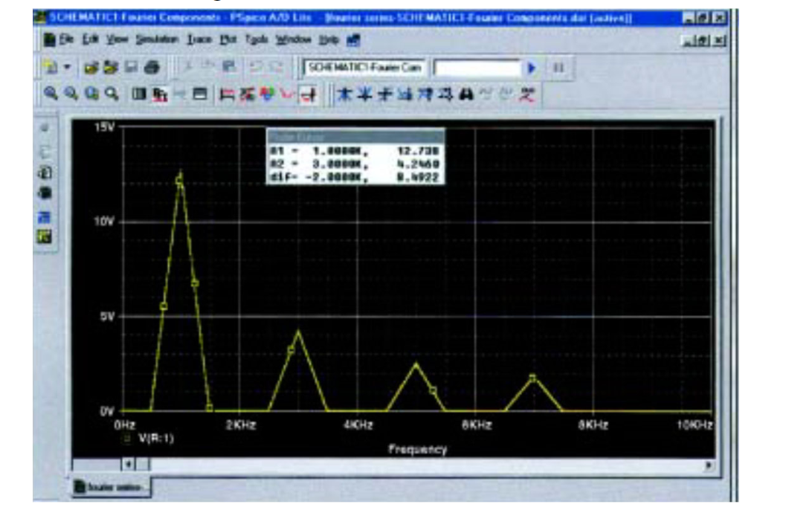Click the Run simulation button
This screenshot has width=812, height=513.
532,65
